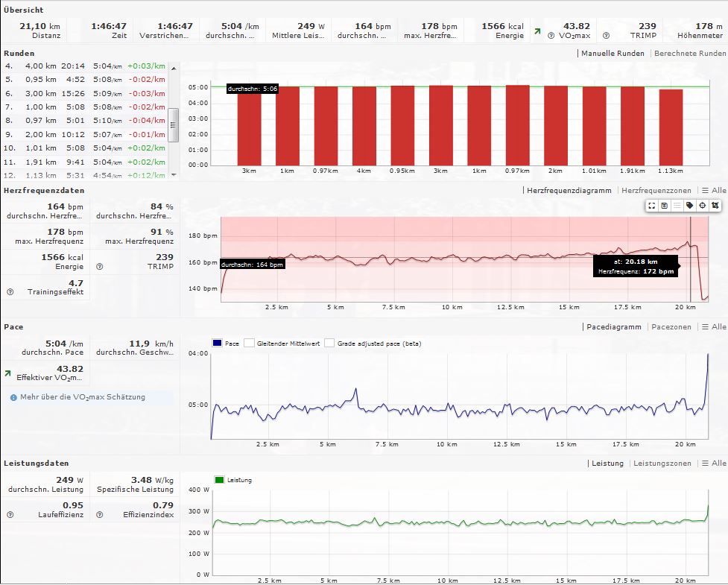Click the save image icon on heart rate chart
Screen dimensions: 728x585
(664, 206)
